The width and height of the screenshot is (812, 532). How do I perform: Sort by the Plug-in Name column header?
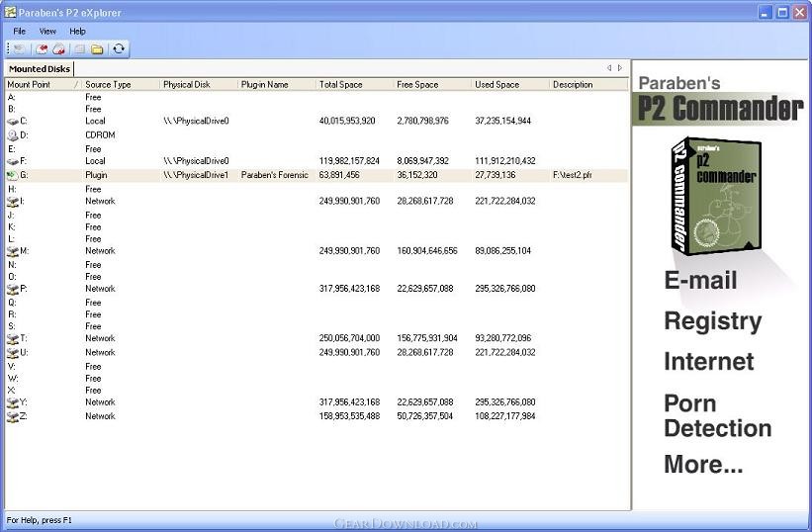pos(277,84)
